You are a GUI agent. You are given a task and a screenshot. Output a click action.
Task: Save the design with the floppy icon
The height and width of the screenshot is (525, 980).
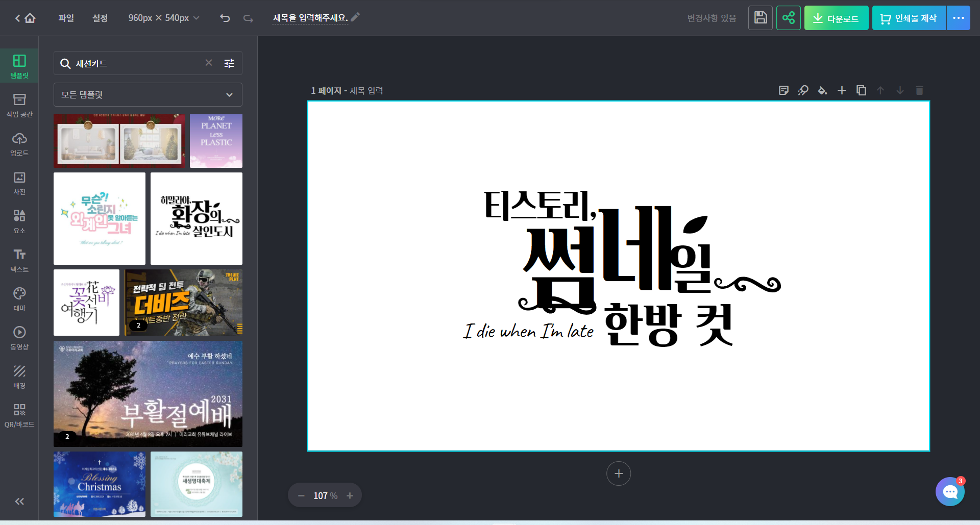[x=761, y=18]
